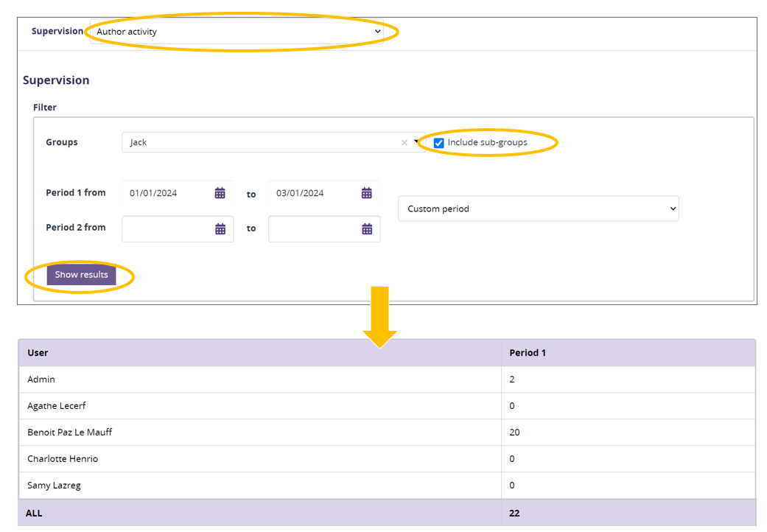Click the empty Period 2 from field
This screenshot has height=532, width=767.
(x=168, y=229)
